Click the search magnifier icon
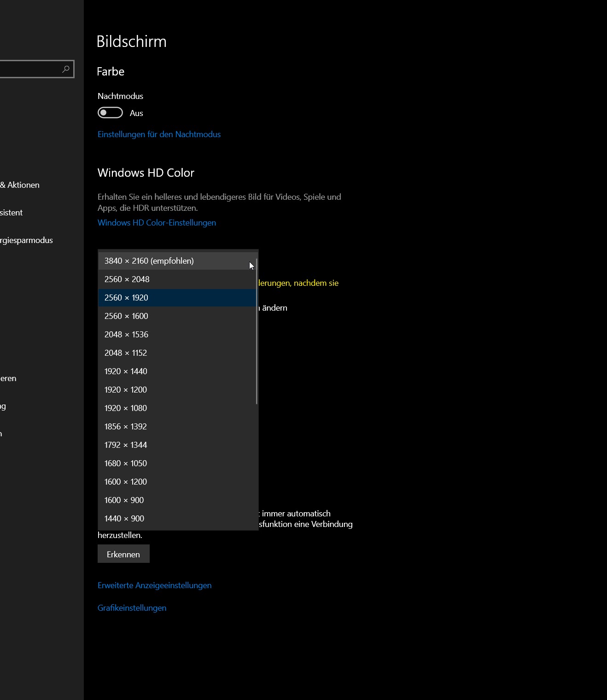 pyautogui.click(x=66, y=69)
